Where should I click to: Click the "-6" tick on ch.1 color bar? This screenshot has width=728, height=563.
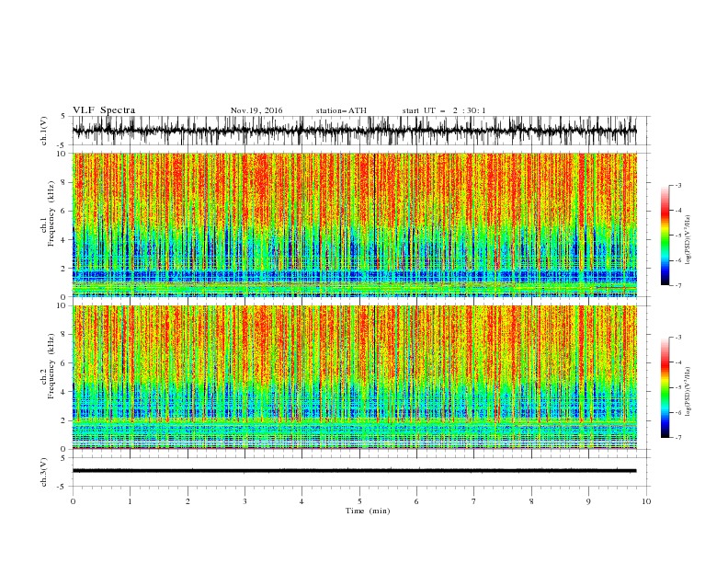pyautogui.click(x=677, y=260)
